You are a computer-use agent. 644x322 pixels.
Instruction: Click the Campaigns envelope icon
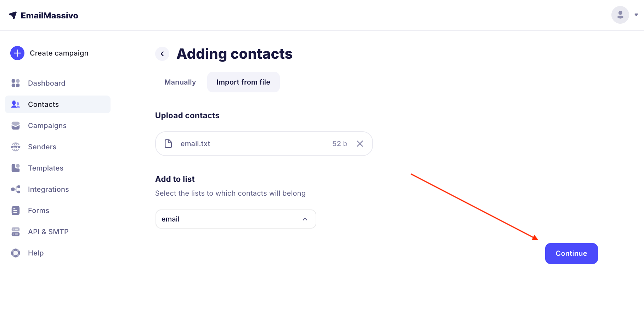pos(16,126)
